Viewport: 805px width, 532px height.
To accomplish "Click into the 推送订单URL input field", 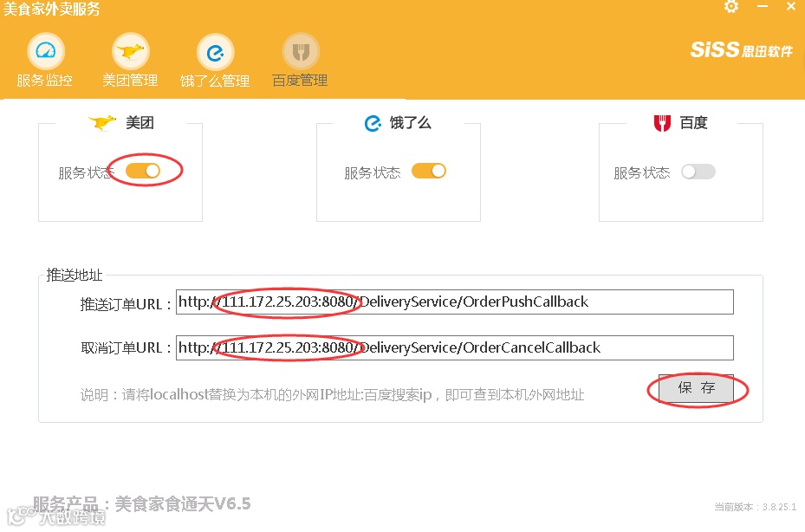I will click(454, 302).
